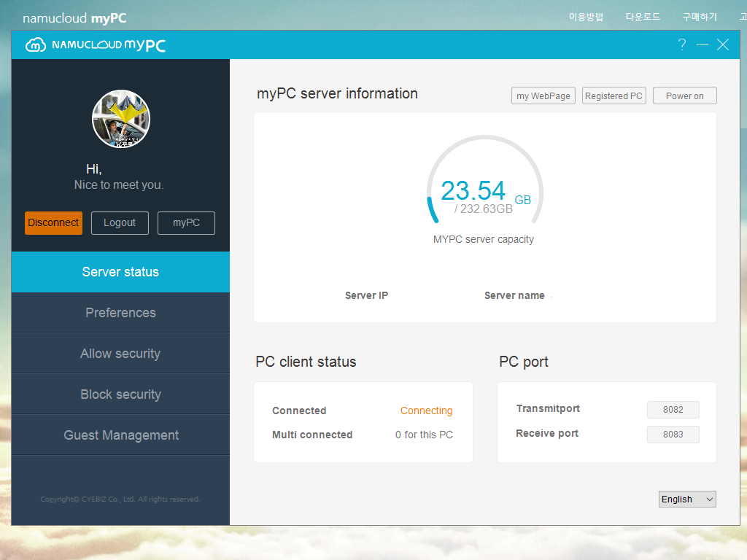Click the 'Transmitport' label
The image size is (747, 560).
pos(548,408)
